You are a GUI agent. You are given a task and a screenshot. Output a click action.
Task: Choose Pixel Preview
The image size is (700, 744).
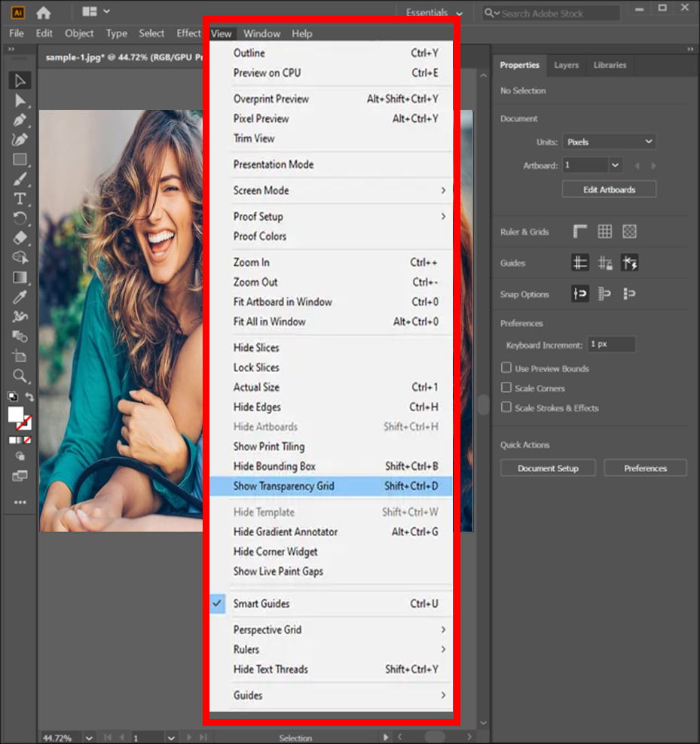point(331,119)
